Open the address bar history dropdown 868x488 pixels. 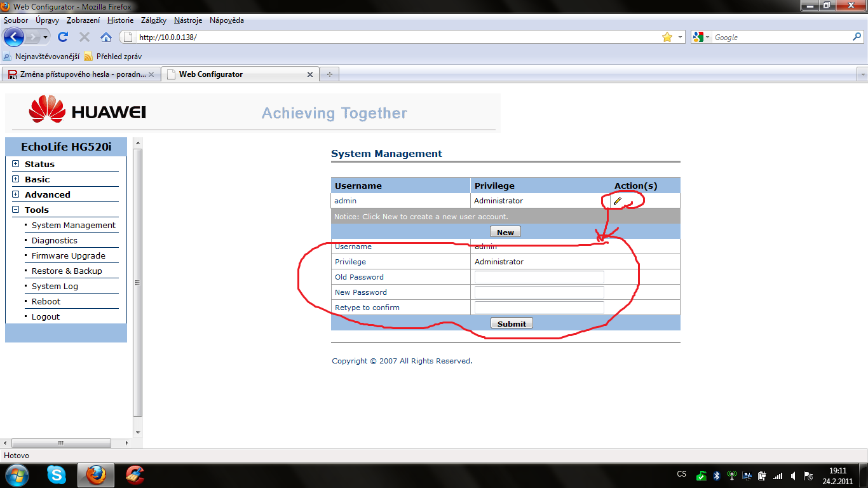[x=680, y=37]
